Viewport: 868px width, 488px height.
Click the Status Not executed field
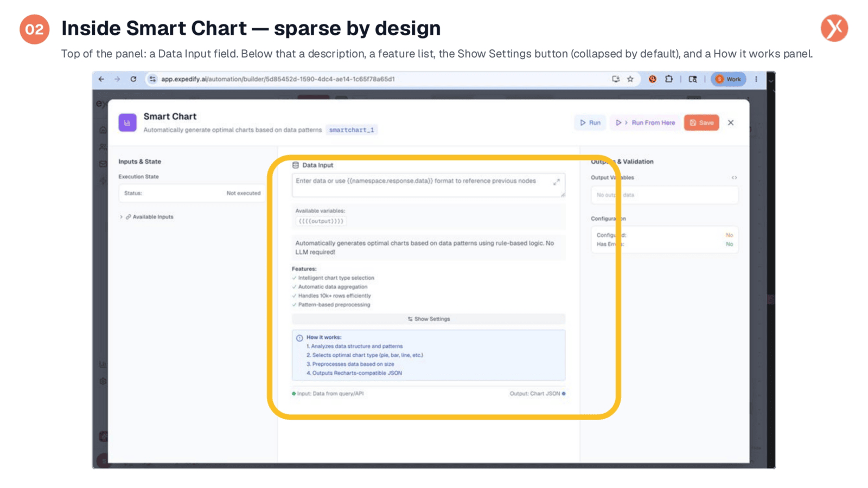coord(192,193)
